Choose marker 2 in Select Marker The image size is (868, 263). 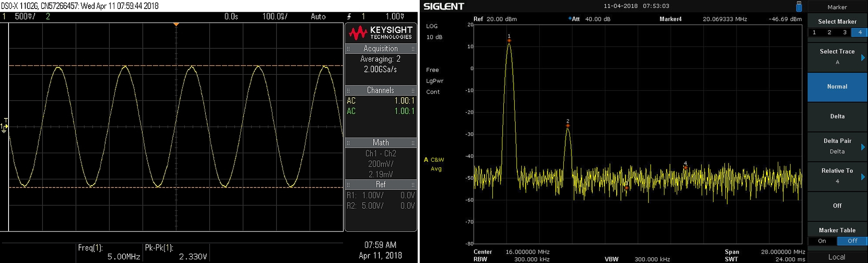click(x=829, y=32)
